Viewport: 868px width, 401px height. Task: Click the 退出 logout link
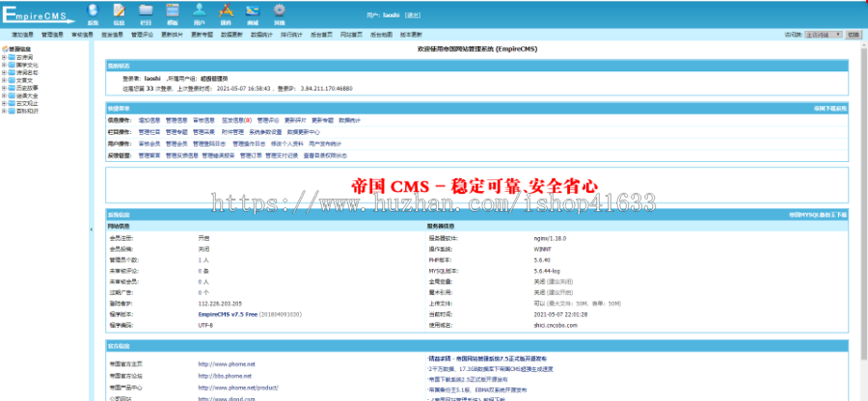coord(413,16)
